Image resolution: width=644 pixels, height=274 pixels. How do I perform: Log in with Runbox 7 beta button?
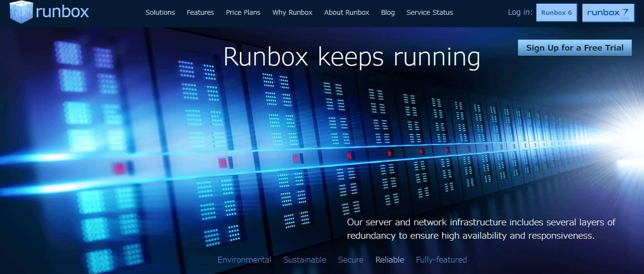[608, 13]
